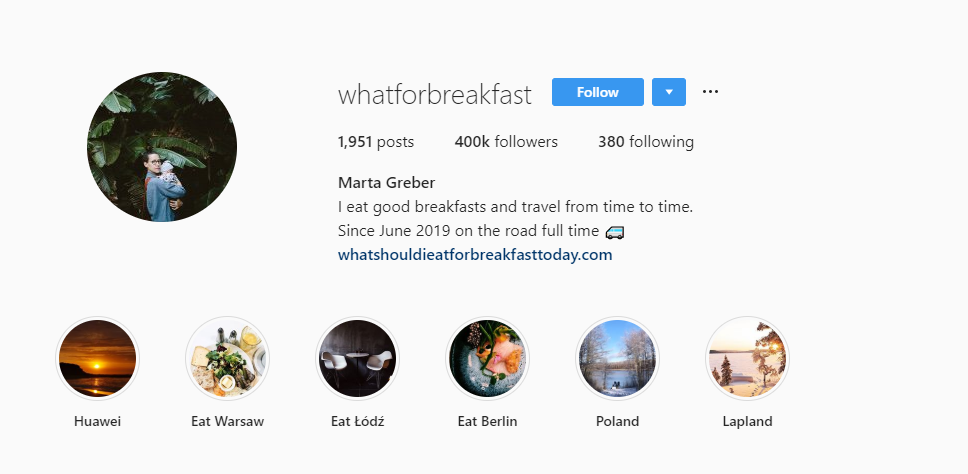View the Eat Łódź highlight circle
The width and height of the screenshot is (968, 474).
357,358
